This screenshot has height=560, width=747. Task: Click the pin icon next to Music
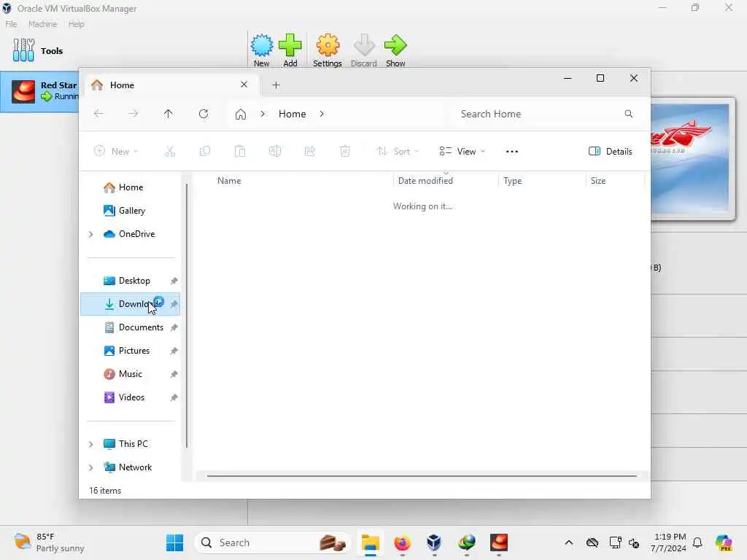point(174,374)
